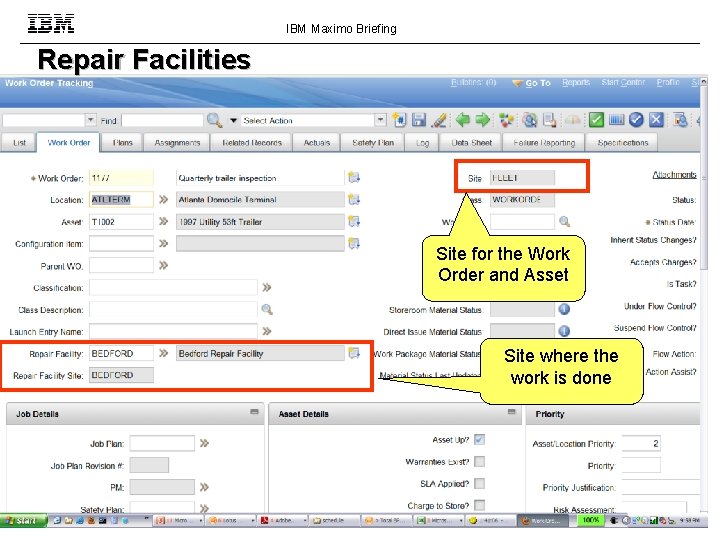The width and height of the screenshot is (720, 540).
Task: Click the Direct Issue Material Status info icon
Action: pyautogui.click(x=564, y=331)
